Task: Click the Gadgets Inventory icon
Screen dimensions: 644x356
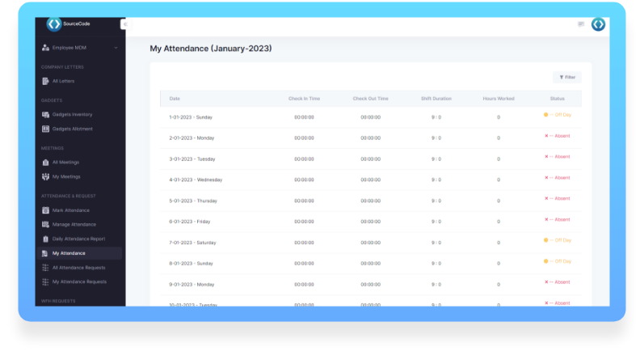Action: click(45, 114)
